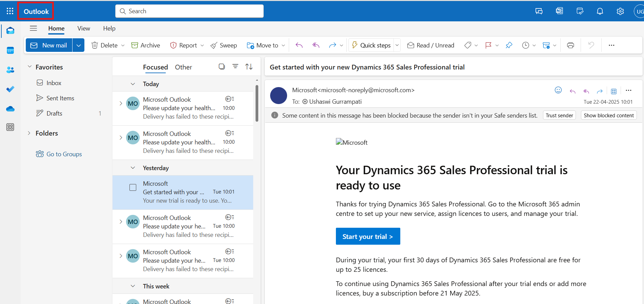Open the Calendar icon in left sidebar
Screen dimensions: 644x304
(10, 50)
